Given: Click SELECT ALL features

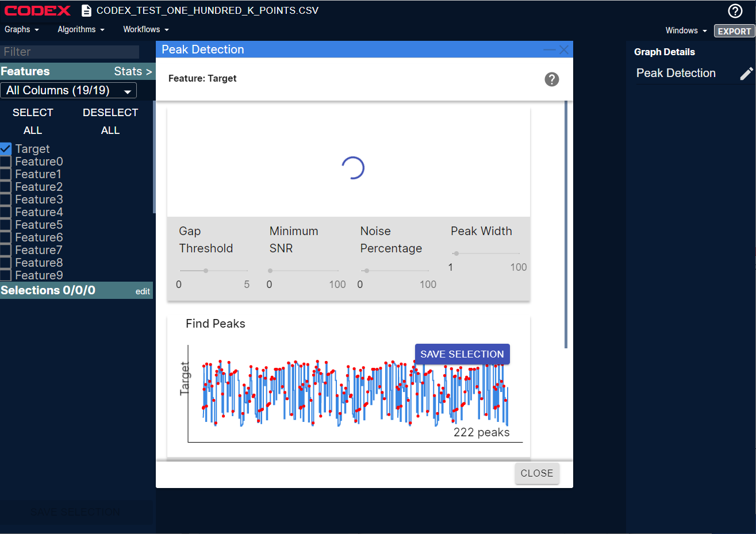Looking at the screenshot, I should 33,121.
